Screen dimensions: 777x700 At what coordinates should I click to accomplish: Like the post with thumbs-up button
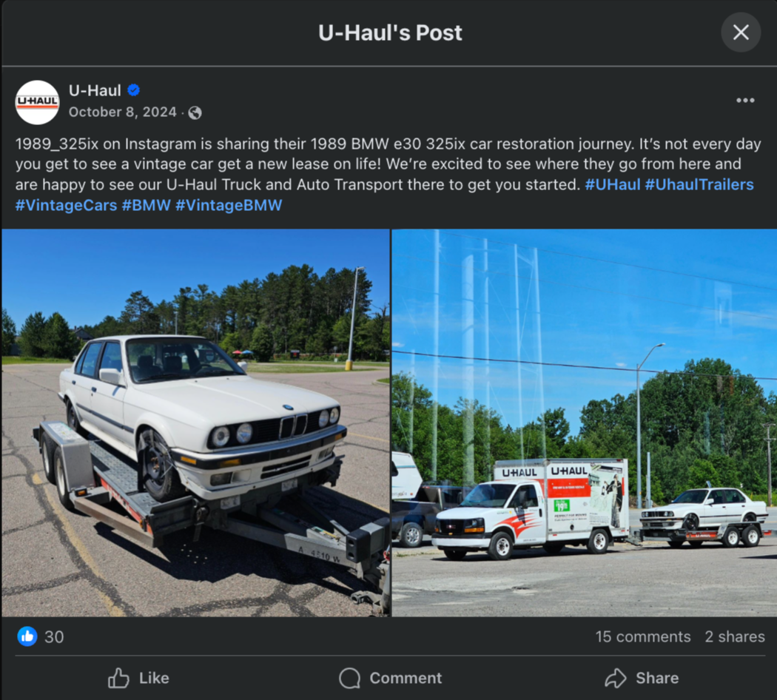tap(139, 678)
